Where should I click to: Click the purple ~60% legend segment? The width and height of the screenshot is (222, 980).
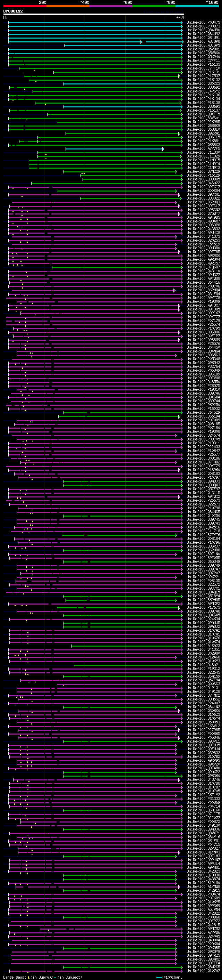(111, 6)
